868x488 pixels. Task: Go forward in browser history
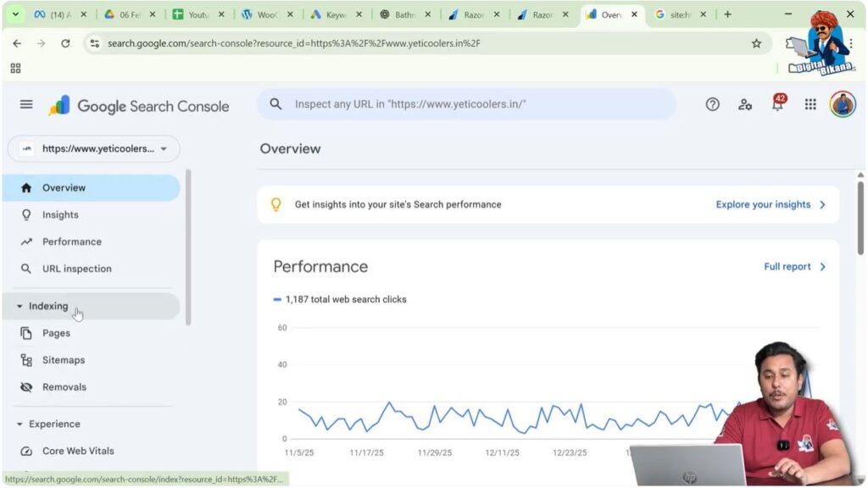[41, 43]
